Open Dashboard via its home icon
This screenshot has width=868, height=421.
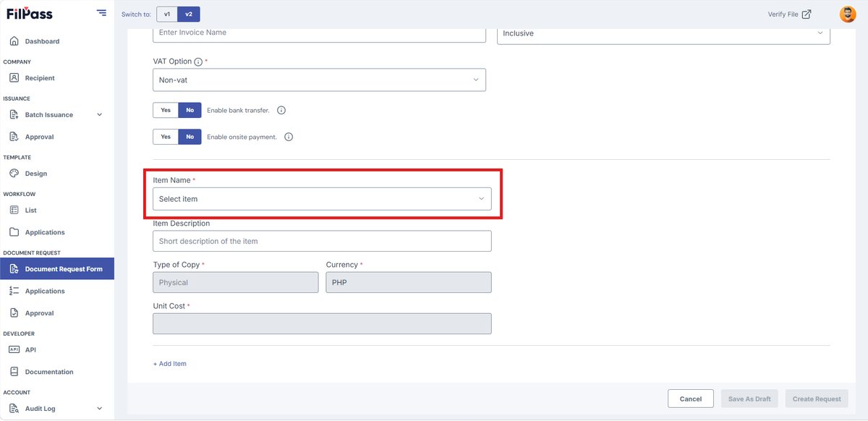coord(14,41)
